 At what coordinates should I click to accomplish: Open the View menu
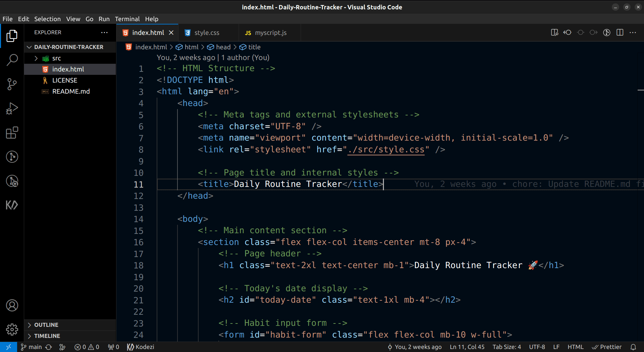[73, 19]
